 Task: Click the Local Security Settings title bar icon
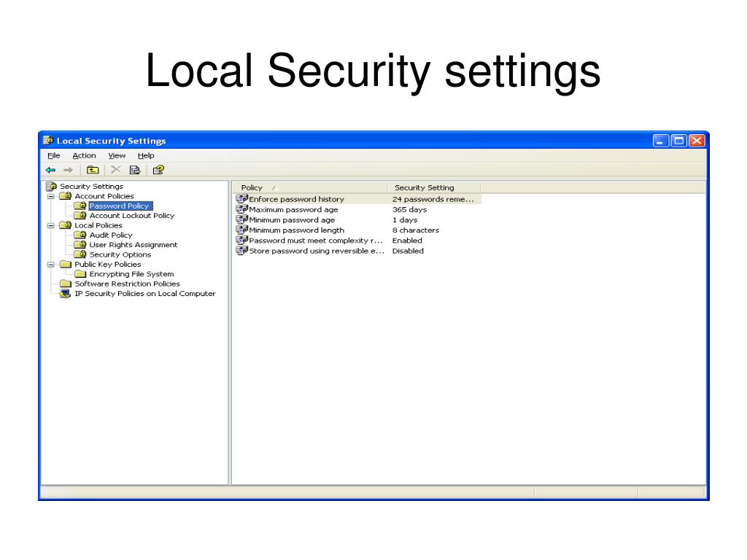pyautogui.click(x=47, y=141)
